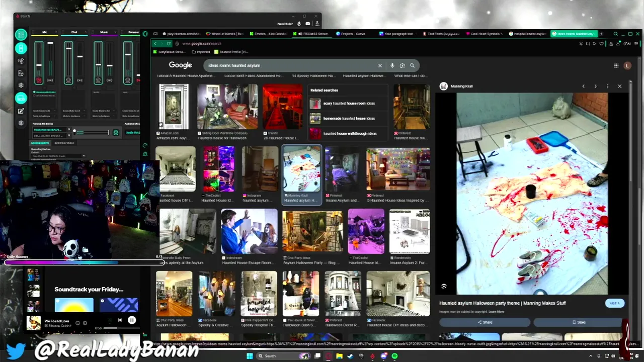Screen dimensions: 644x362
Task: Adjust the Mic personal volume fader
Action: [x=39, y=64]
